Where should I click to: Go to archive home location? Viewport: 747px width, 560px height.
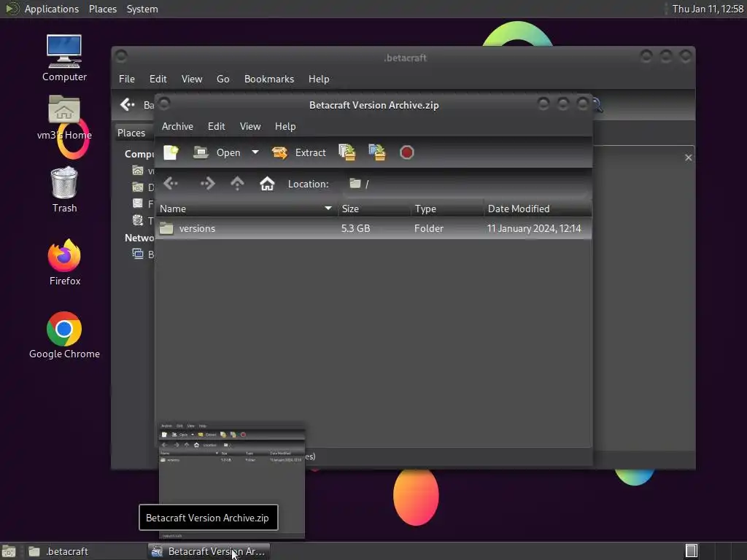(267, 184)
